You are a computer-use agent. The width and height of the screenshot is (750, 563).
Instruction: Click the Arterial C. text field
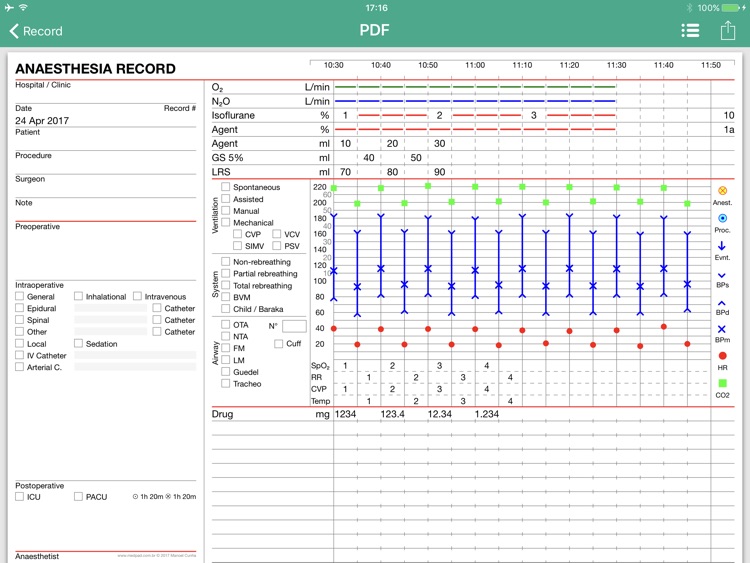135,367
